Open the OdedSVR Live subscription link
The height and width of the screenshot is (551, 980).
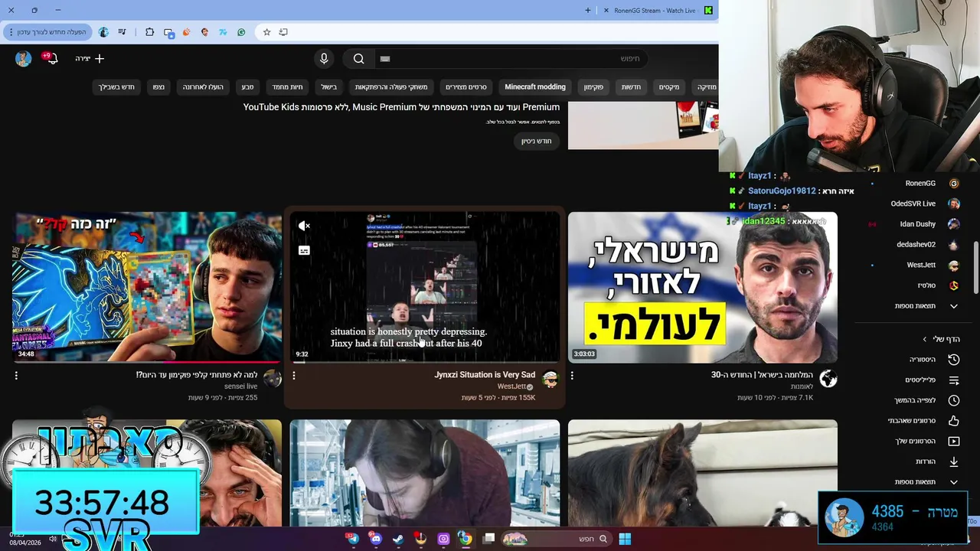point(913,204)
